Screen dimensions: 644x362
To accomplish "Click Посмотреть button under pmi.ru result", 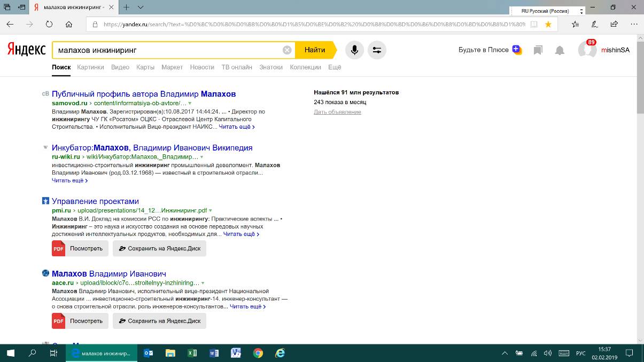I will tap(80, 248).
